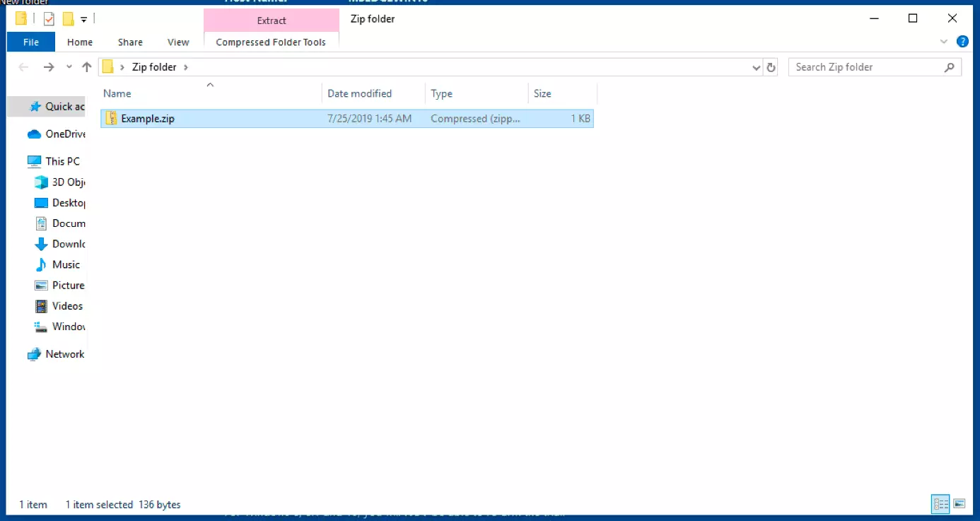Go forward using the forward arrow
The height and width of the screenshot is (521, 980).
(48, 67)
